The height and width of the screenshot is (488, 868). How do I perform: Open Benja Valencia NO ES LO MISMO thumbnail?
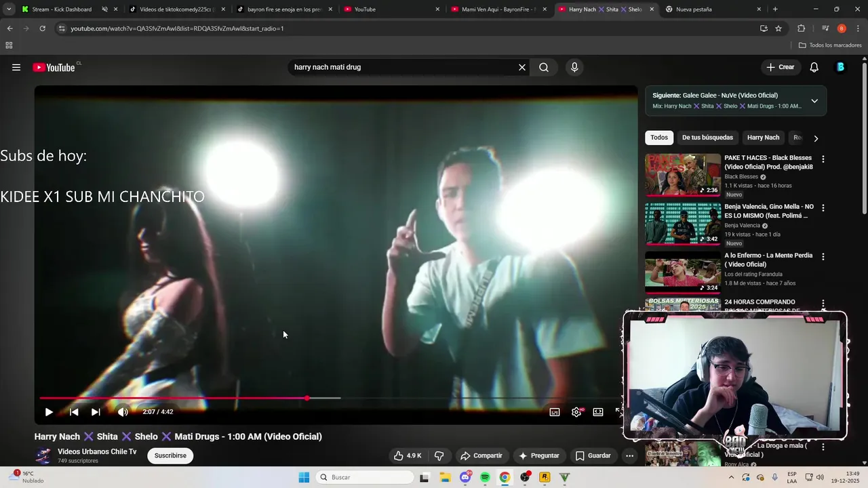coord(683,224)
